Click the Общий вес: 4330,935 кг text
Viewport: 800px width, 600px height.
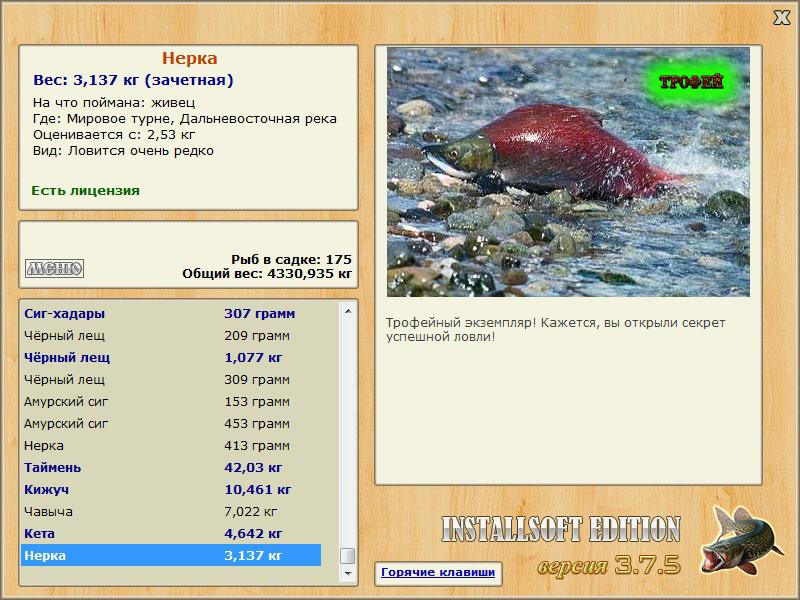click(x=267, y=273)
